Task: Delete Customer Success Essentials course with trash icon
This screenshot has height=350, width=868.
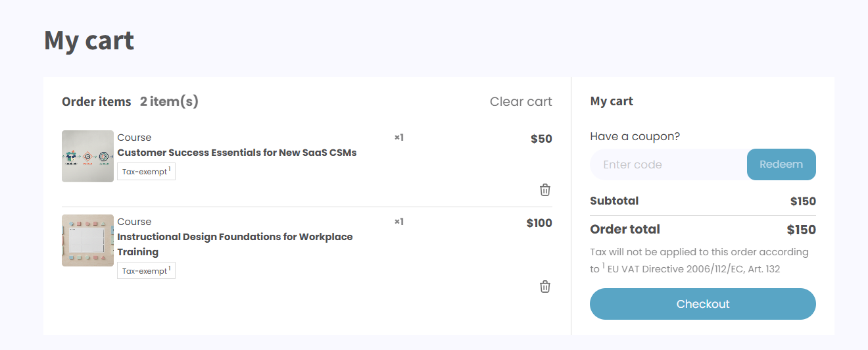Action: [545, 190]
